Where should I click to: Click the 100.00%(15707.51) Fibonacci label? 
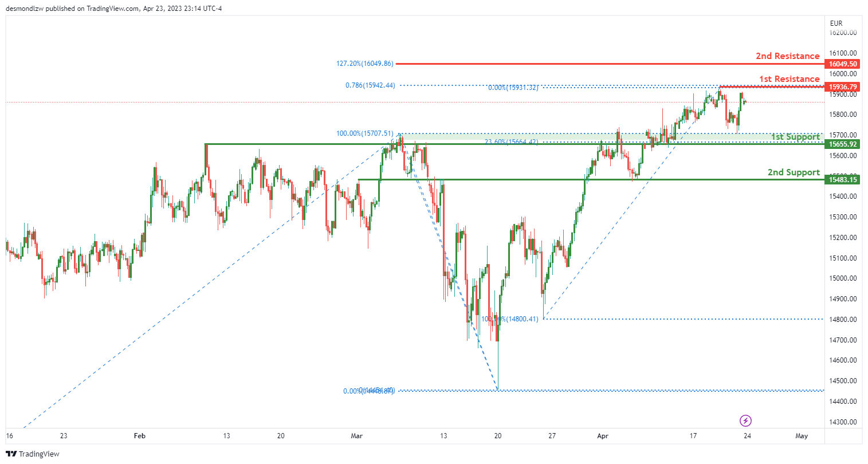365,133
